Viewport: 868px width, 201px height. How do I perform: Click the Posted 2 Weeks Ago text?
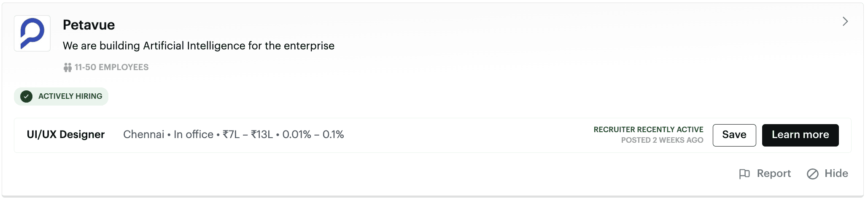(662, 140)
